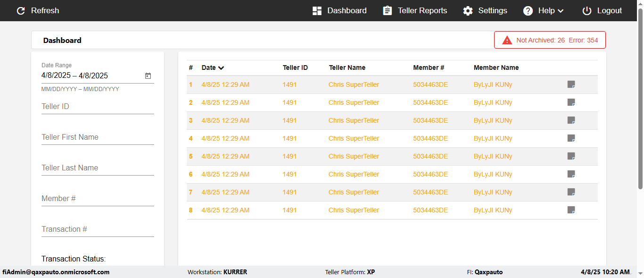Screen dimensions: 644x278
Task: Click into the Teller ID filter field
Action: pyautogui.click(x=98, y=107)
